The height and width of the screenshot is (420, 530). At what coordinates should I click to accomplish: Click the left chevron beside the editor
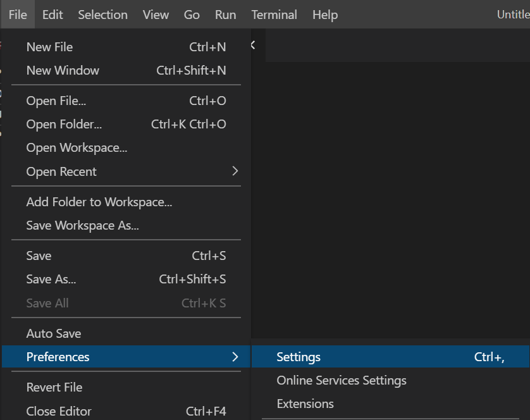[253, 45]
